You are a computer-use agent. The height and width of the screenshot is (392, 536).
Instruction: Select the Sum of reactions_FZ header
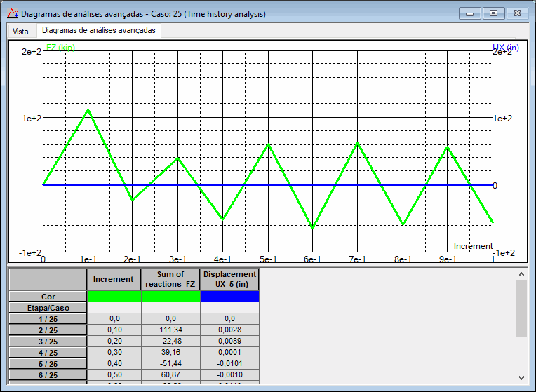pos(170,279)
